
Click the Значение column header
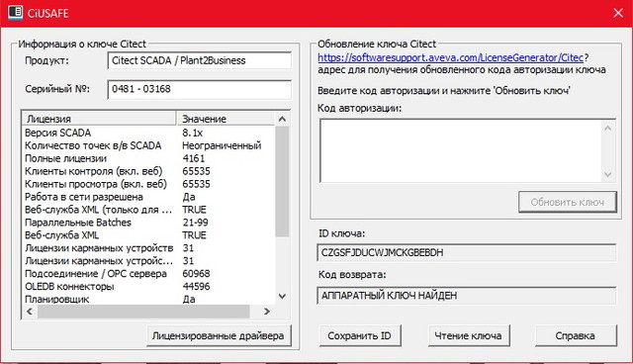pyautogui.click(x=226, y=119)
